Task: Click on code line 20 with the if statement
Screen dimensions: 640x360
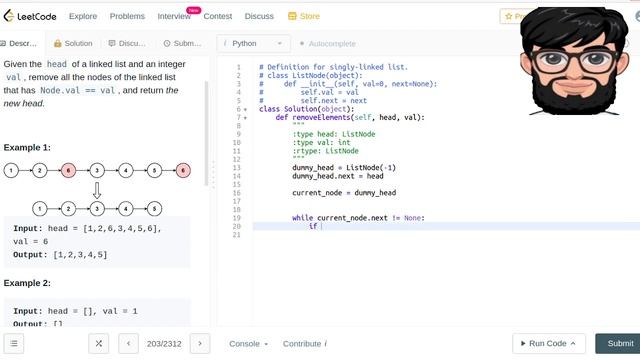Action: coord(446,226)
